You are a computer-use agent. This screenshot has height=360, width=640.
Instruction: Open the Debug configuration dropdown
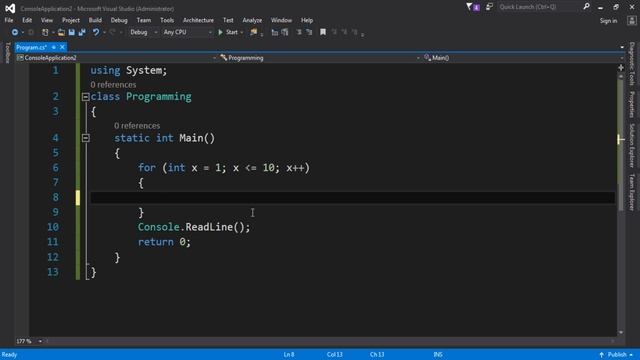click(143, 32)
